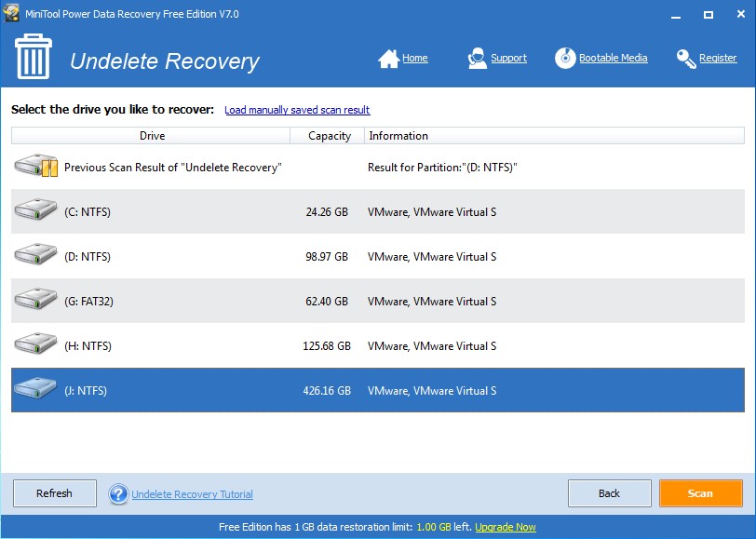This screenshot has height=539, width=756.
Task: Select the "(D: NTFS)" drive label
Action: point(88,257)
